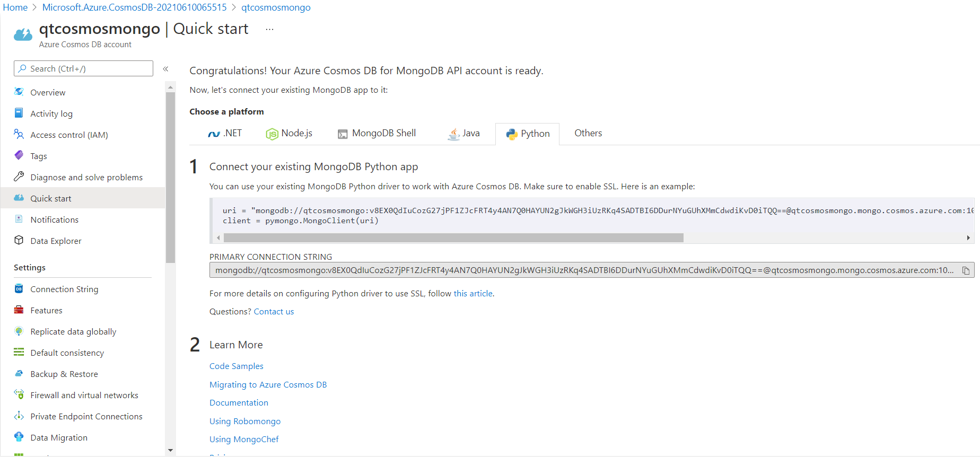This screenshot has height=457, width=980.
Task: Focus the Search (Ctrl+/) box
Action: tap(83, 68)
